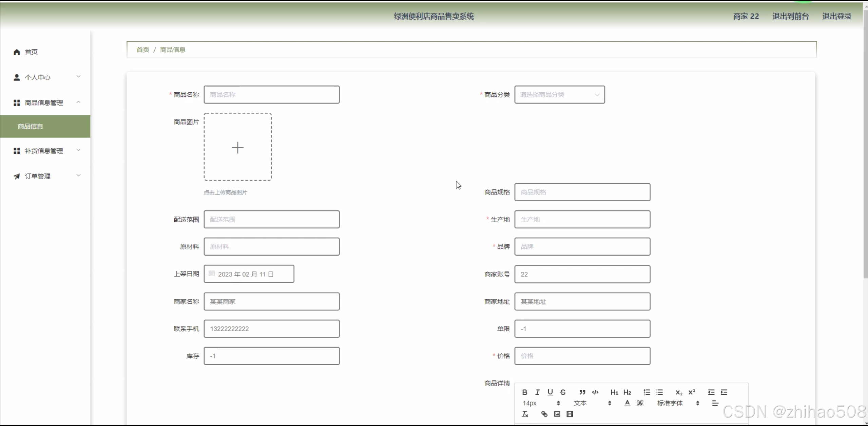Open the 标准字体 font family dropdown
Screen dimensions: 868x426
[x=678, y=403]
